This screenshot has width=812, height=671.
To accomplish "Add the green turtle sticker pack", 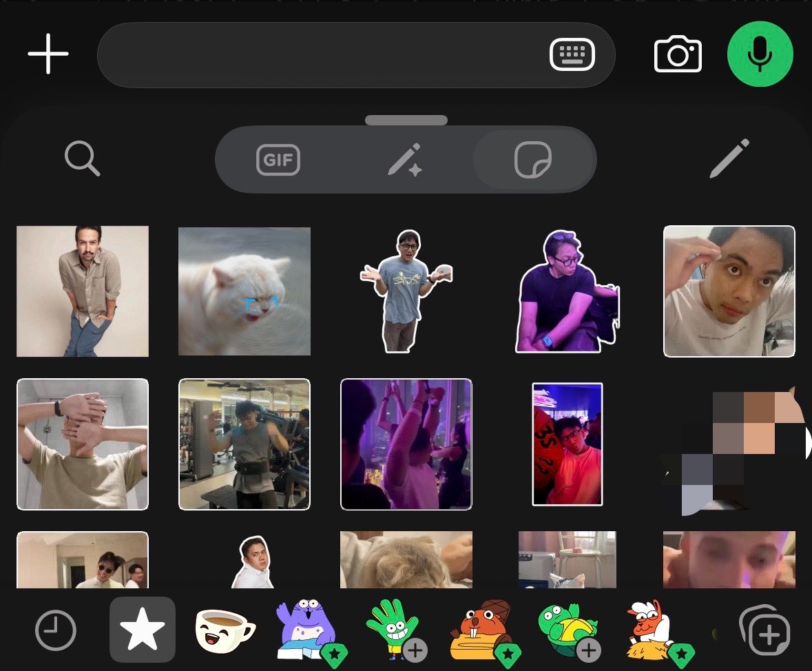I will [570, 631].
